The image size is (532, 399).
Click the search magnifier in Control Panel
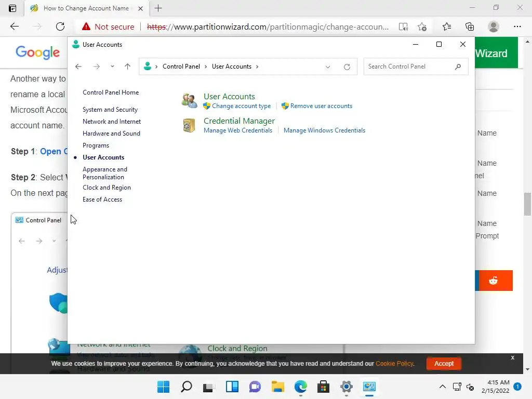(x=458, y=66)
